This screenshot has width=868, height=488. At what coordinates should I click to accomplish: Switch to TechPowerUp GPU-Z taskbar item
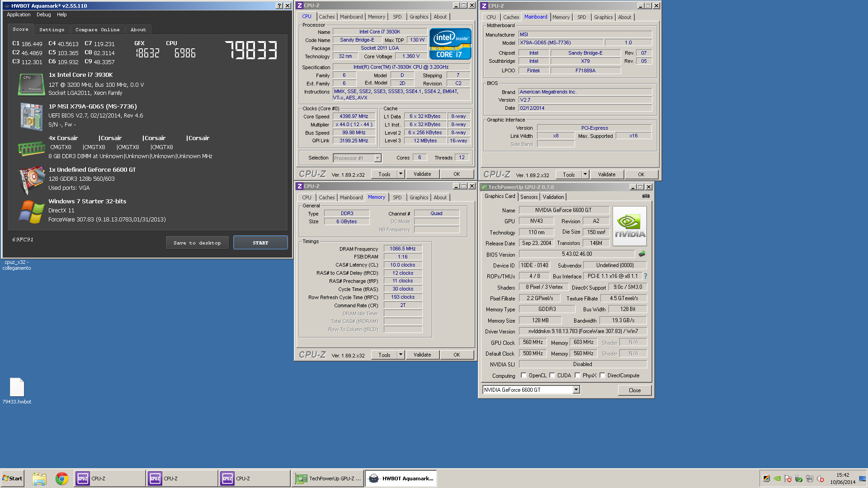pos(327,479)
